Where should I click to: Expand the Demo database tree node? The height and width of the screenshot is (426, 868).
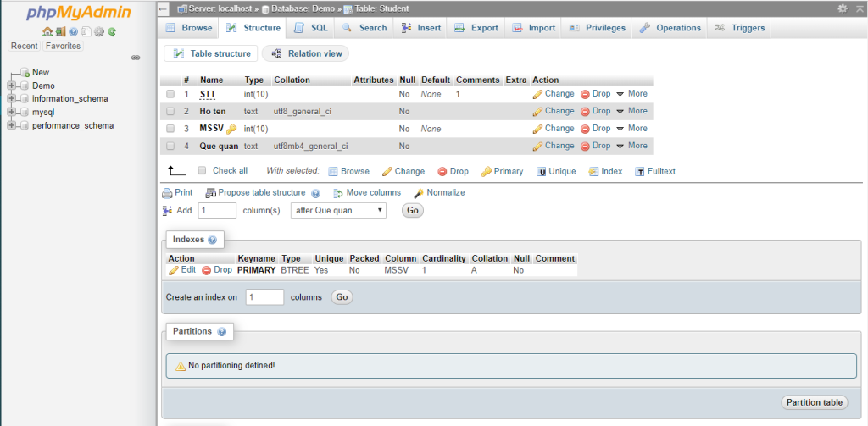11,86
